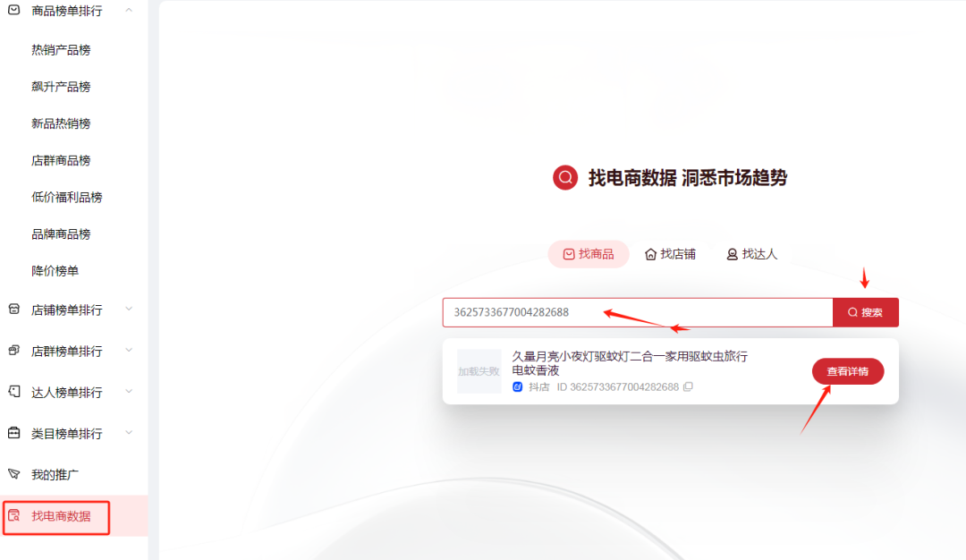Viewport: 966px width, 560px height.
Task: Expand the 店群榜单排行 chevron
Action: 129,350
